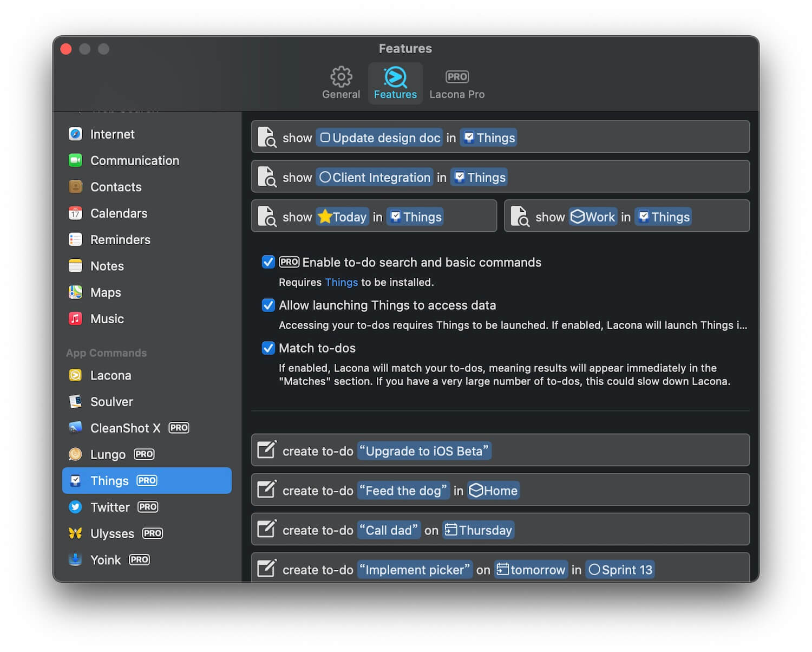Click the show Today in Things example
This screenshot has height=652, width=812.
pos(374,216)
